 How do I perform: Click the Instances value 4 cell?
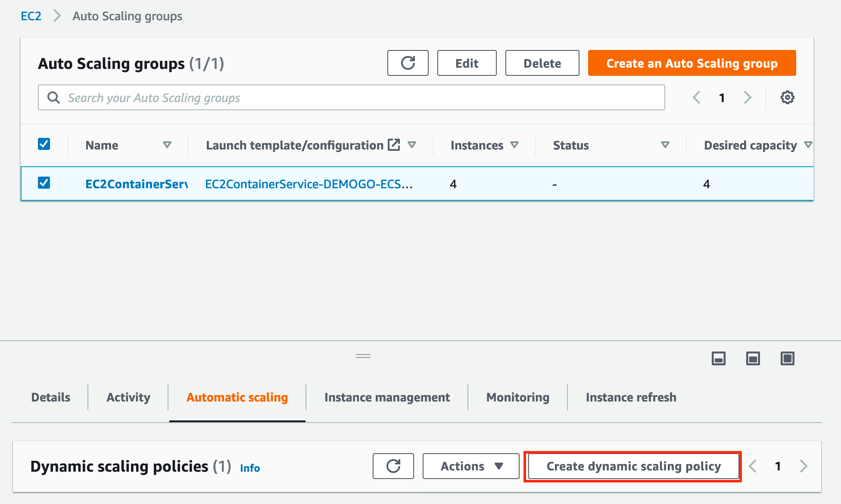pos(453,184)
